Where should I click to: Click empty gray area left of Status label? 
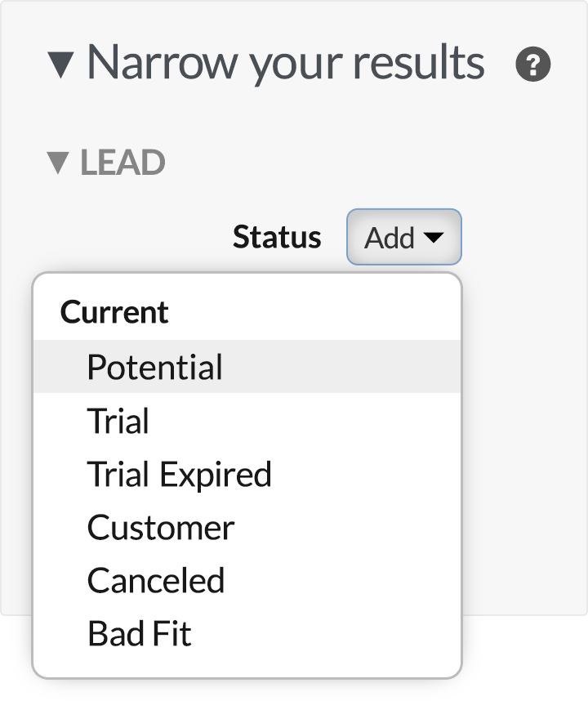tap(134, 237)
